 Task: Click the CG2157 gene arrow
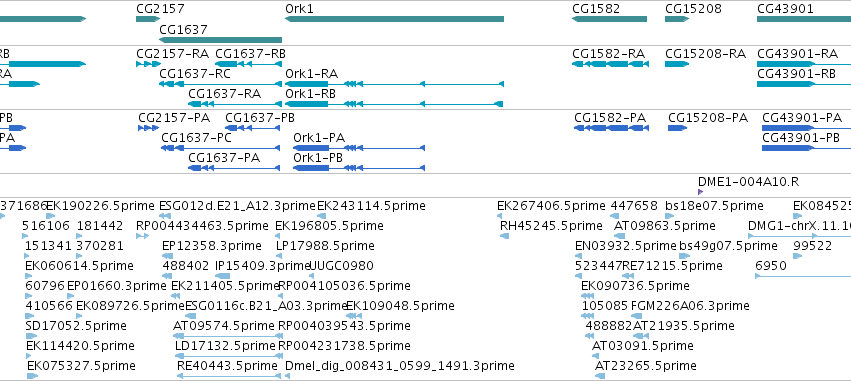pyautogui.click(x=148, y=19)
